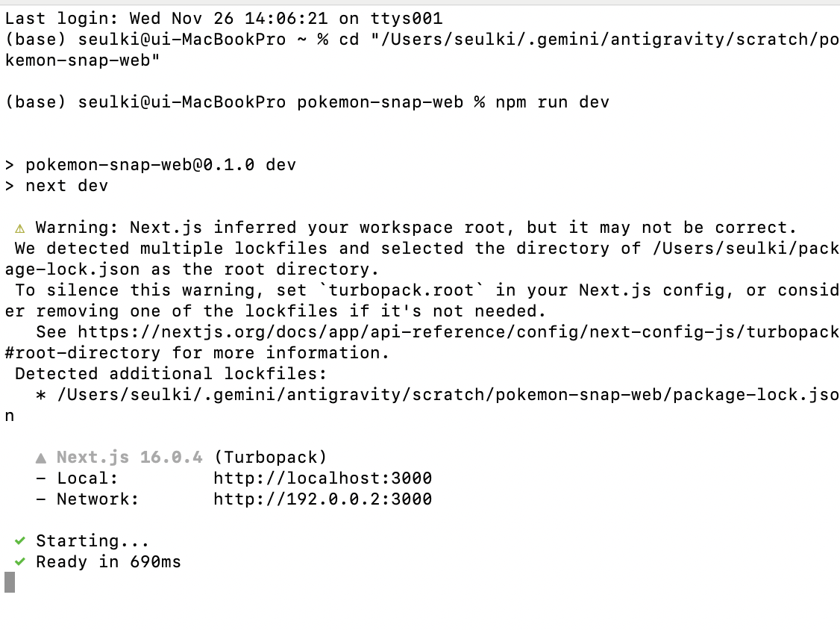Click the '(Turbopack)' label
The width and height of the screenshot is (840, 630).
pyautogui.click(x=270, y=458)
